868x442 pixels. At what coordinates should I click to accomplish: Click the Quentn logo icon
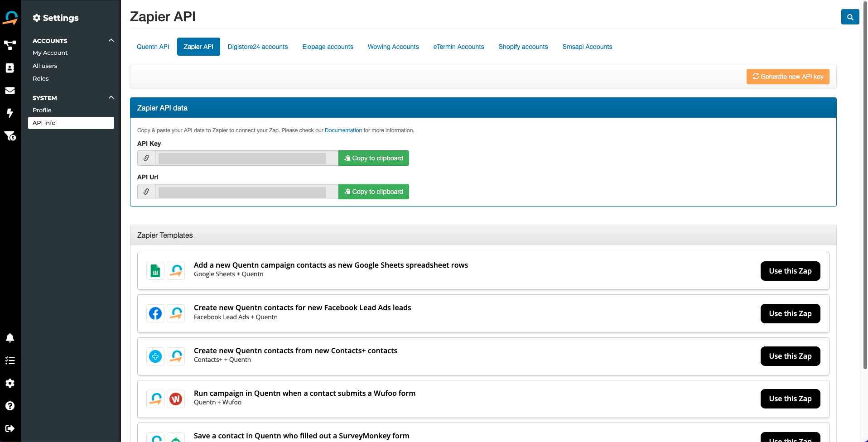[x=10, y=18]
